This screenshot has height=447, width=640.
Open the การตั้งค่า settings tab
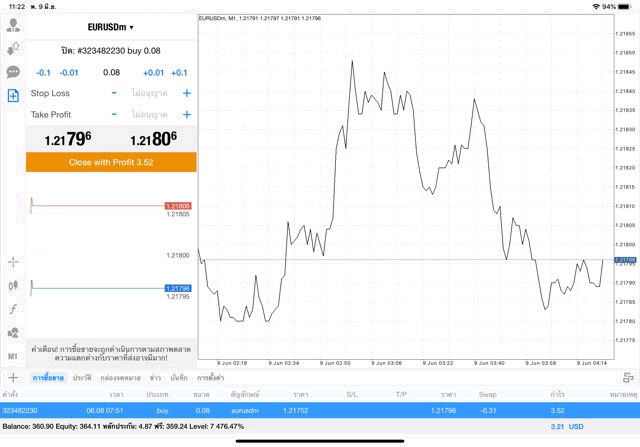click(211, 378)
